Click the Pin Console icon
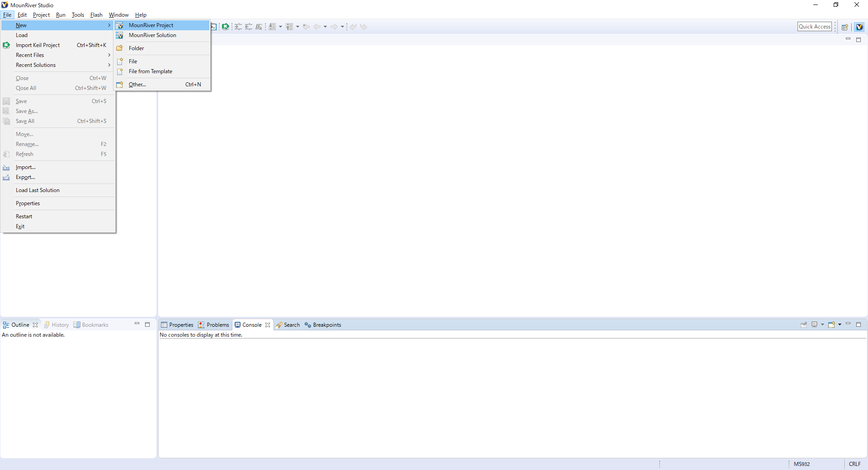The height and width of the screenshot is (470, 868). click(804, 325)
